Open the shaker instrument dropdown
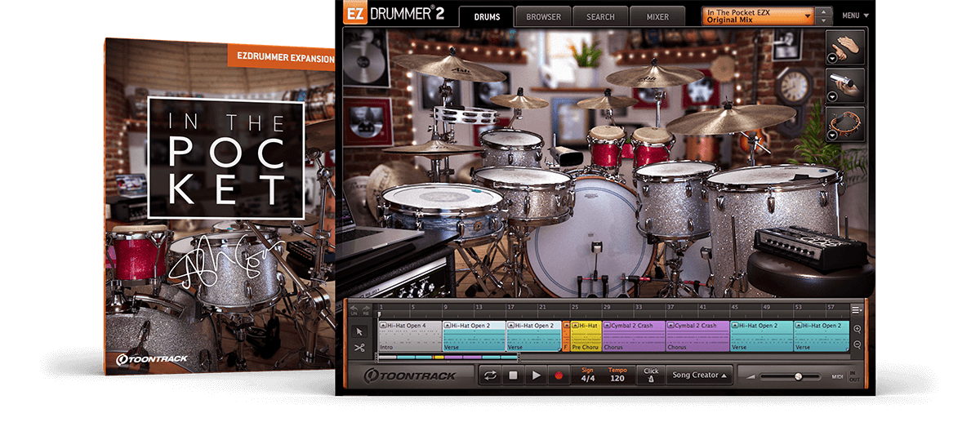This screenshot has height=422, width=980. (833, 96)
